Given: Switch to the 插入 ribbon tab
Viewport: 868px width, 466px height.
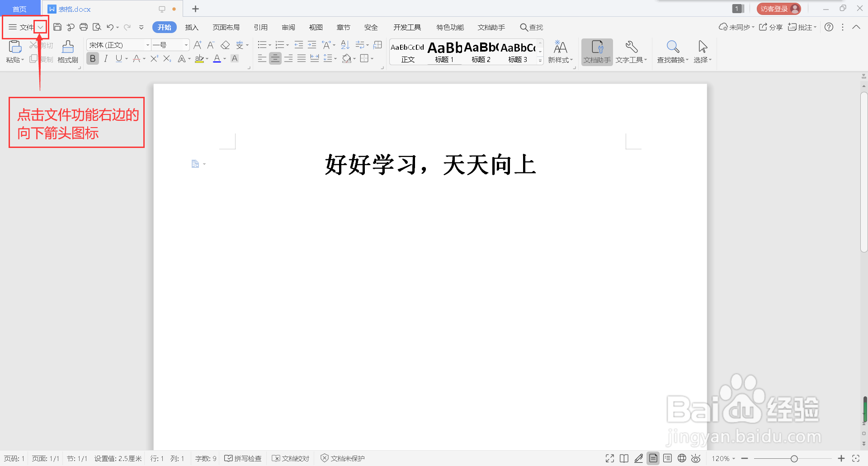Looking at the screenshot, I should (x=192, y=27).
